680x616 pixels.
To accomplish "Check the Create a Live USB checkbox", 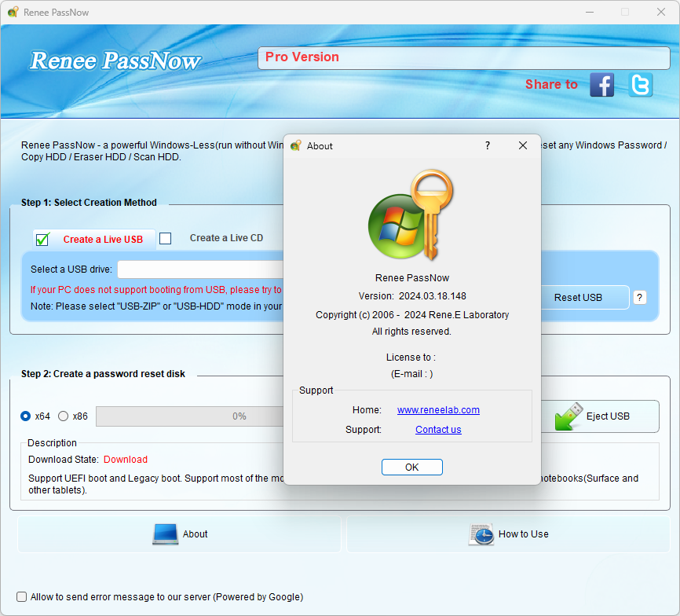I will pos(42,239).
